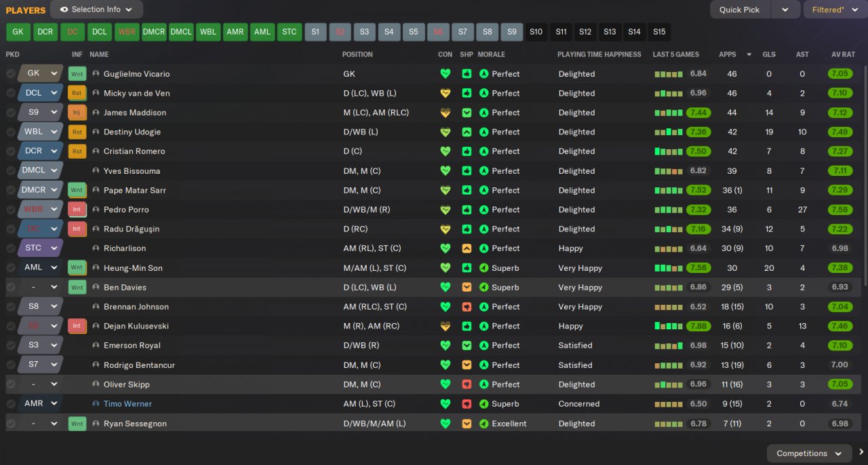The width and height of the screenshot is (868, 465).
Task: Click the condition heart icon for Guglielmo Vicario
Action: [x=445, y=74]
